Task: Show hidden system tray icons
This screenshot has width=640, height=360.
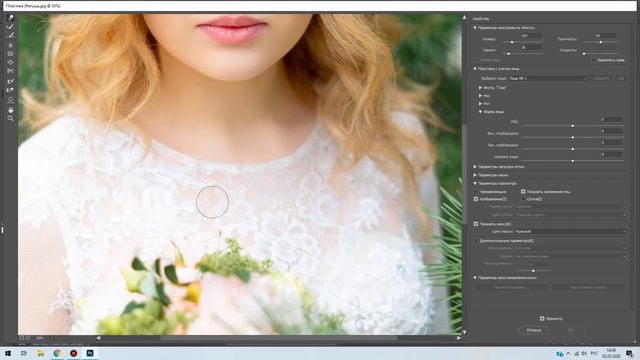Action: pyautogui.click(x=568, y=353)
